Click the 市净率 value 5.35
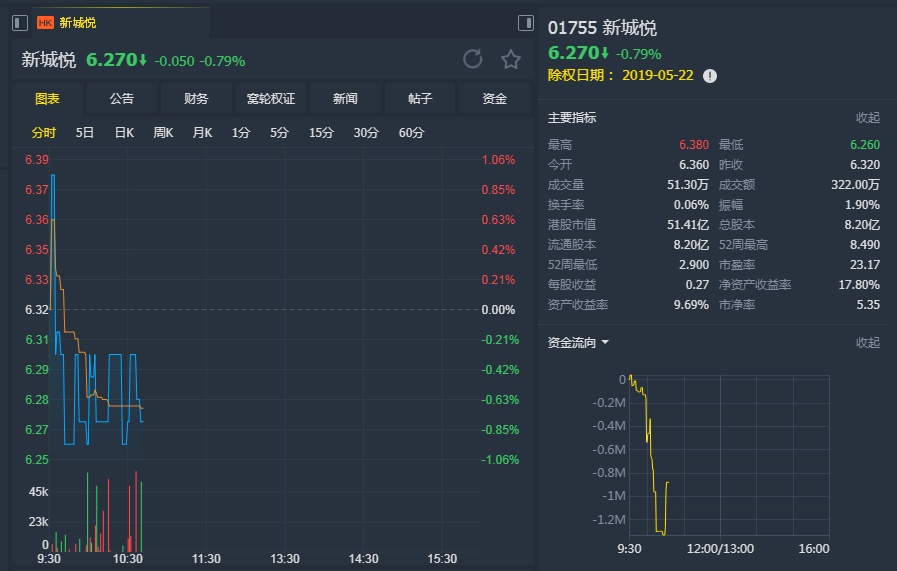This screenshot has height=571, width=897. (868, 305)
